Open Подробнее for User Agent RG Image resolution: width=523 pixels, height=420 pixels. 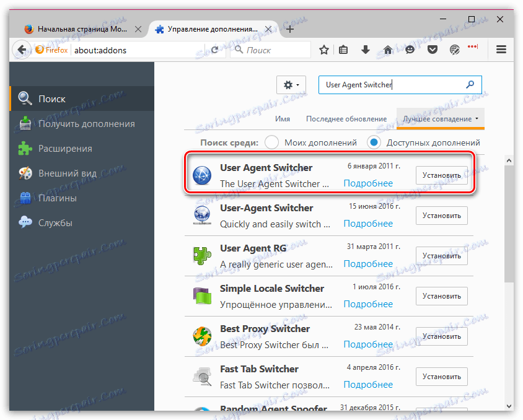coord(368,264)
